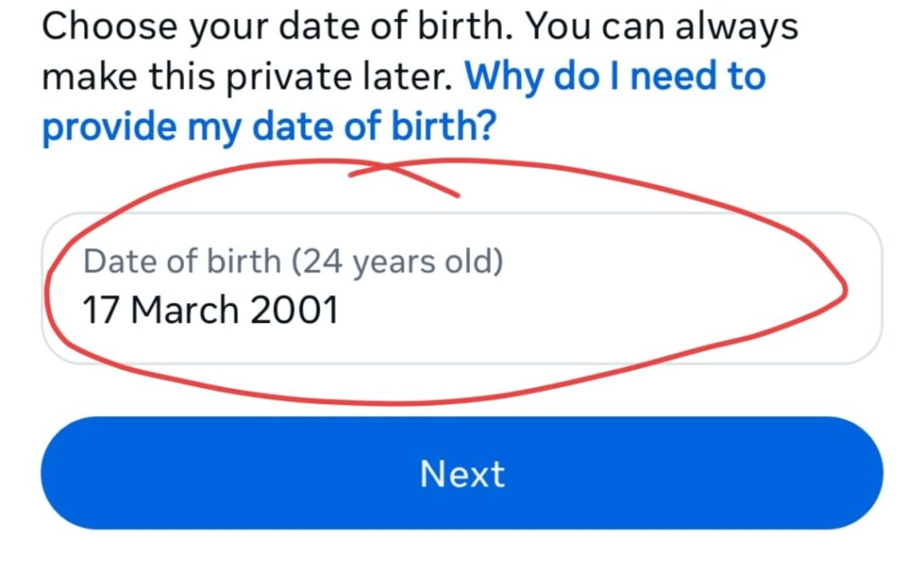
Task: Tap the 'make this private later' text
Action: [247, 78]
